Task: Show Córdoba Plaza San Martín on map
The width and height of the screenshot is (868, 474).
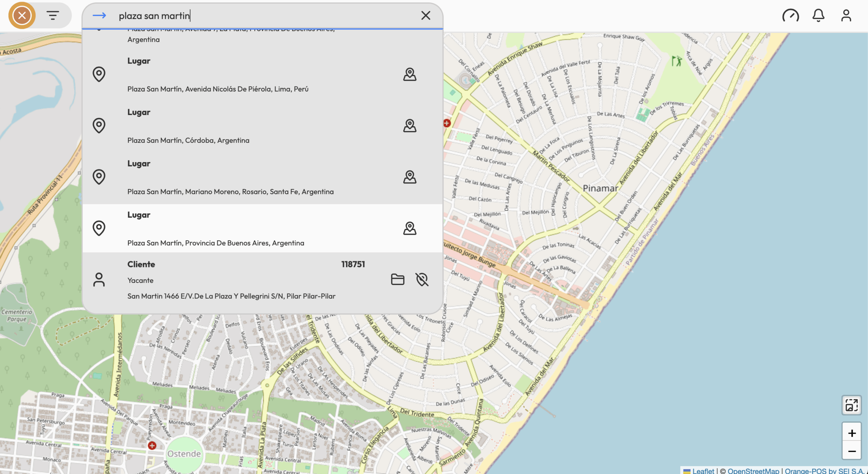Action: click(410, 126)
